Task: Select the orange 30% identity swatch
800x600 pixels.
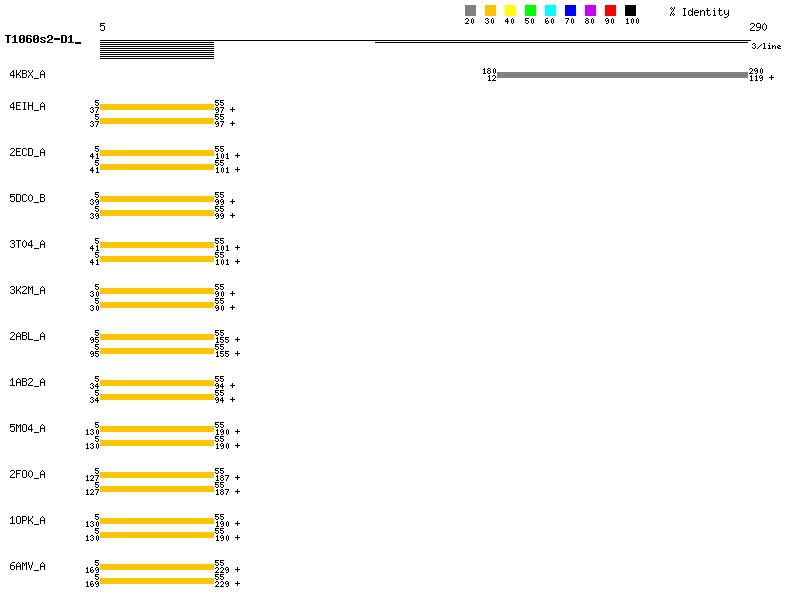Action: pyautogui.click(x=490, y=11)
